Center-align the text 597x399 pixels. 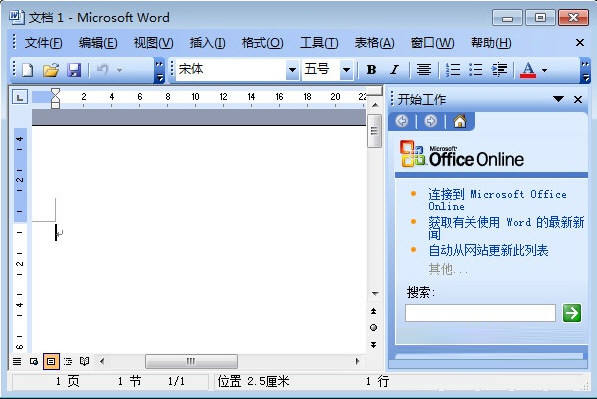point(423,70)
